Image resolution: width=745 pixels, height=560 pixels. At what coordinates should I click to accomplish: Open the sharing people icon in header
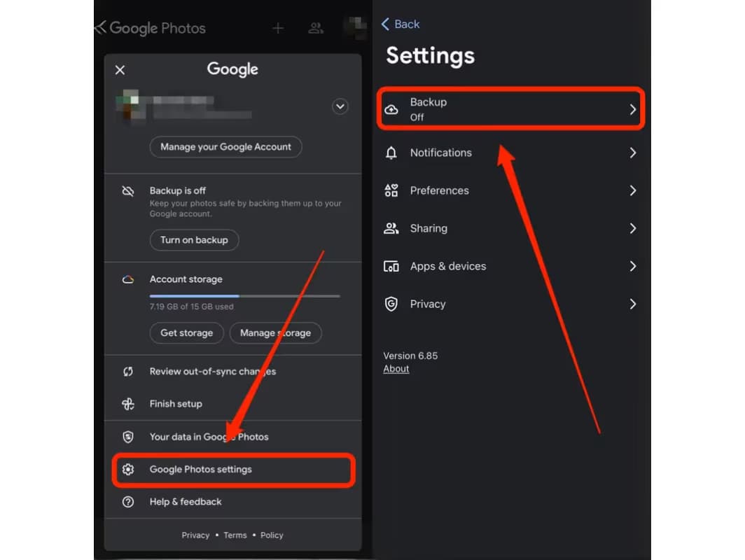[x=316, y=28]
